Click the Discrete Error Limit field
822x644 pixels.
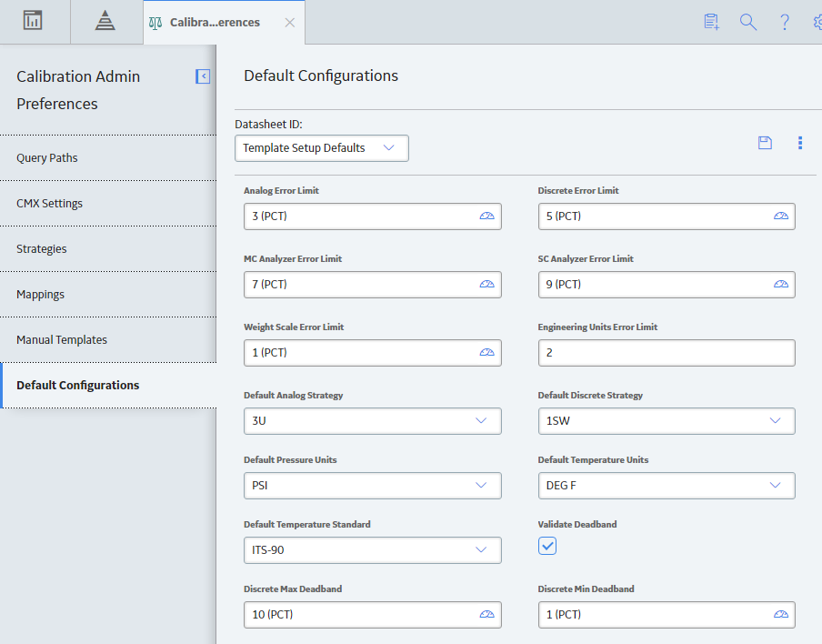coord(667,216)
